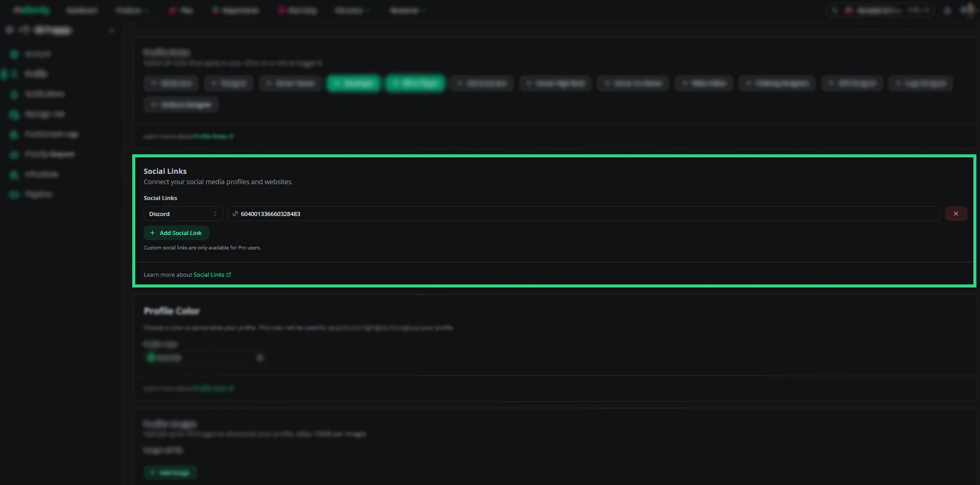Go to Dashboard in the top navigation

pyautogui.click(x=81, y=10)
